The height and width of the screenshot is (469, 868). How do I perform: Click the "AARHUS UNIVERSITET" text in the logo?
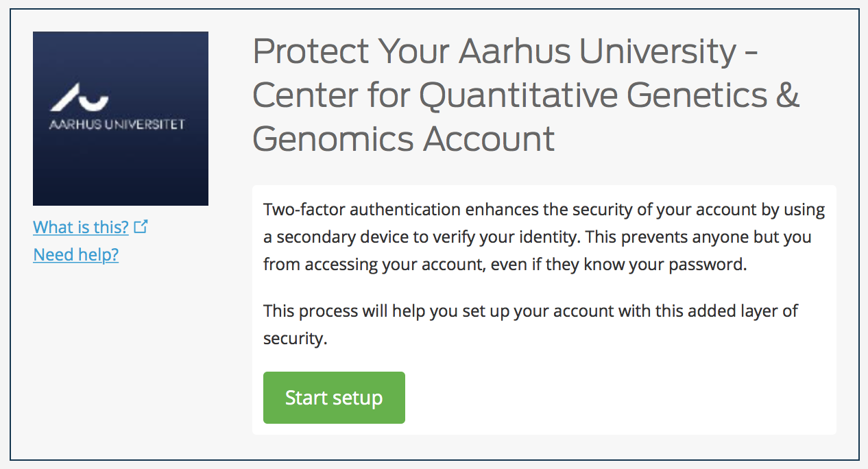[117, 125]
